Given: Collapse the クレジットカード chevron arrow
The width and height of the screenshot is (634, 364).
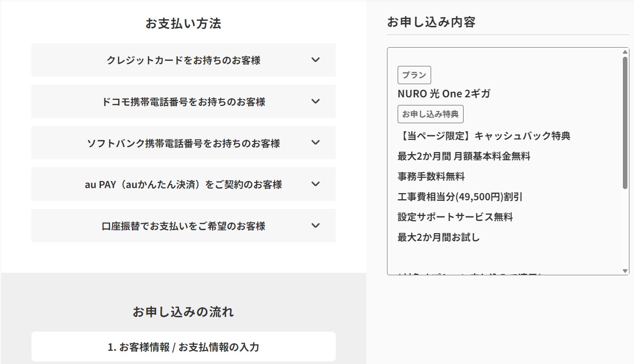Looking at the screenshot, I should (315, 60).
